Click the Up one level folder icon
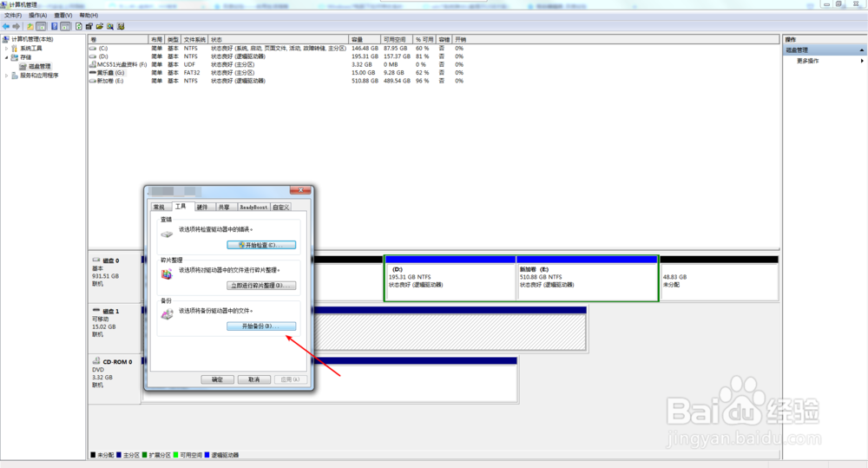 point(30,27)
